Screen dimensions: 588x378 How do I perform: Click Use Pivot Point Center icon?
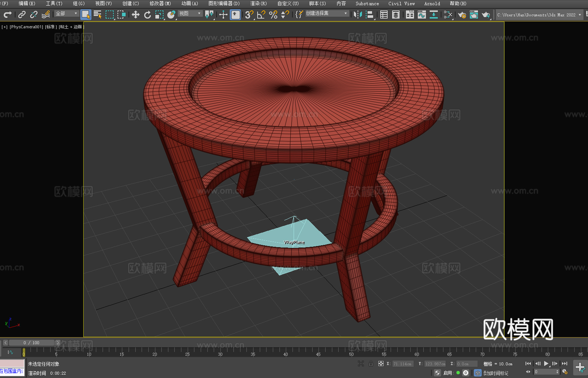point(209,14)
